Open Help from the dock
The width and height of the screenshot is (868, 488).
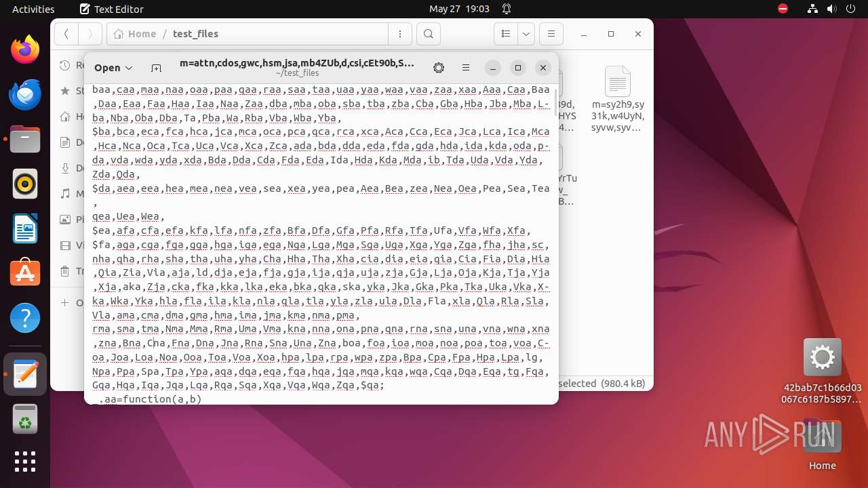[25, 319]
